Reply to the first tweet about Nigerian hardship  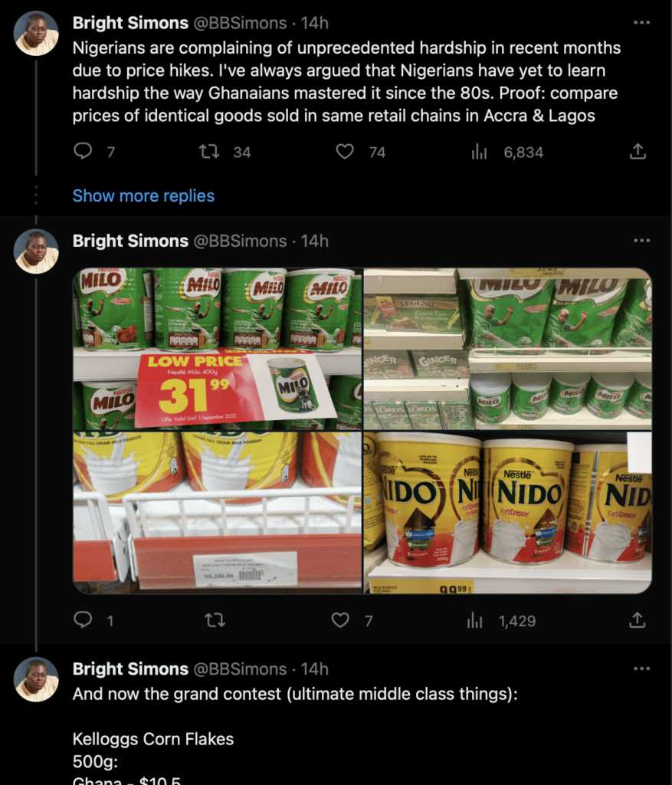click(83, 152)
